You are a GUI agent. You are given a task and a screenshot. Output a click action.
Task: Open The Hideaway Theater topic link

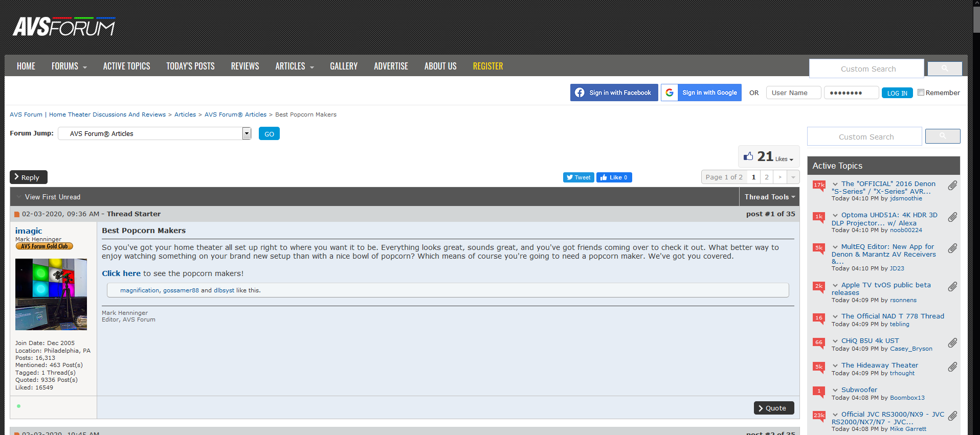point(880,365)
